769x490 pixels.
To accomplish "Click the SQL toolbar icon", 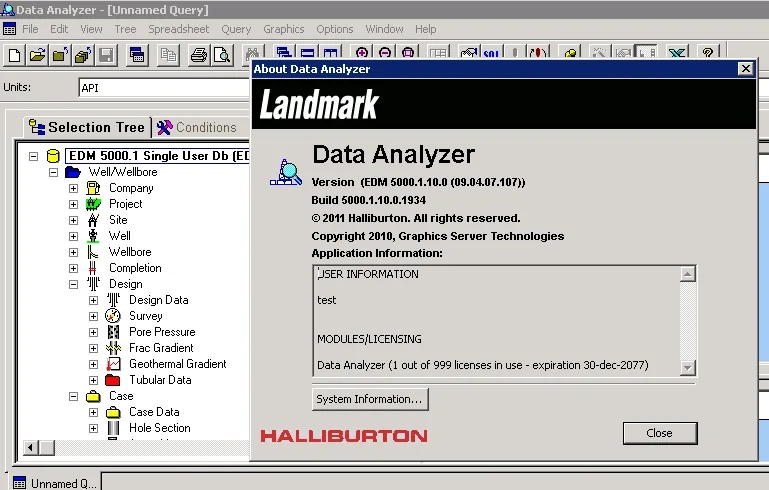I will (491, 52).
